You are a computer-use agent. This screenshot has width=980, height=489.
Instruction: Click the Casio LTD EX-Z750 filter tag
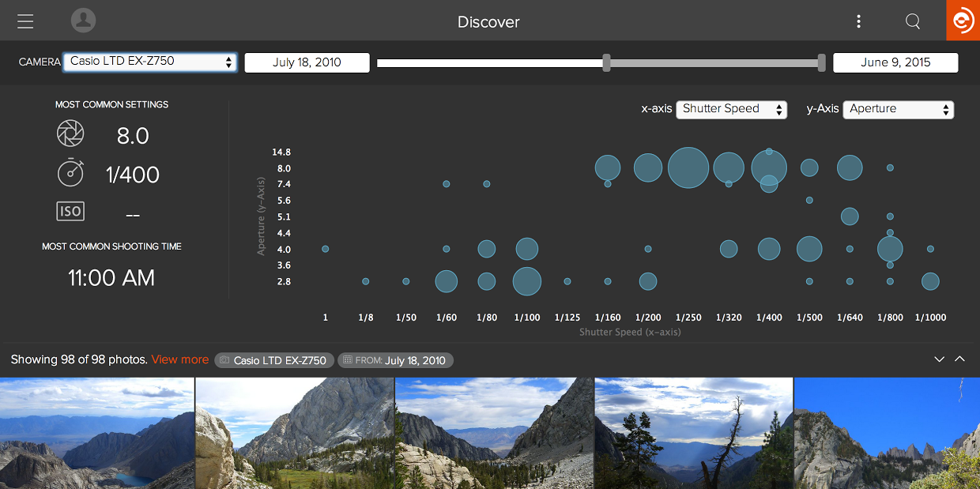tap(273, 360)
